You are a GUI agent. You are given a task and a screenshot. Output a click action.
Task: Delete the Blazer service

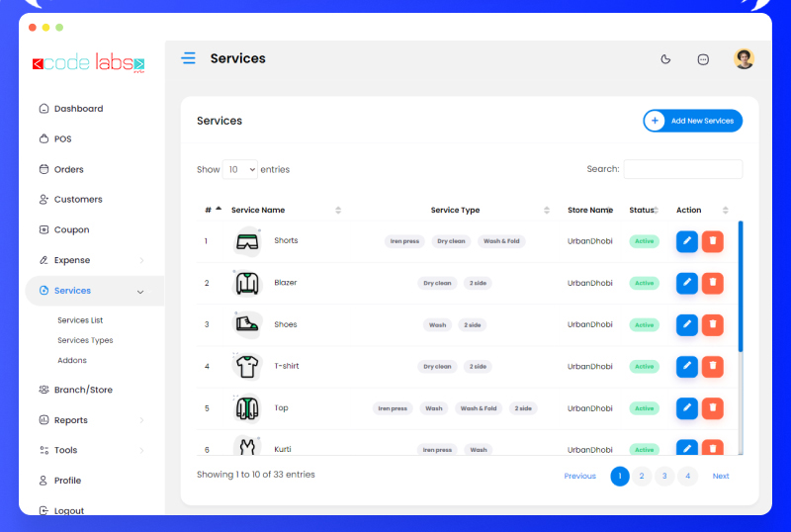(713, 283)
